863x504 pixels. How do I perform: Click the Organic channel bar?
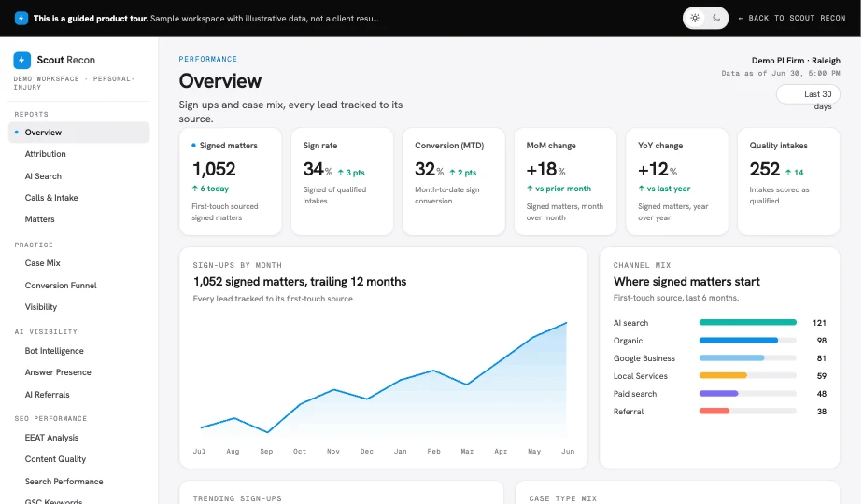tap(747, 341)
